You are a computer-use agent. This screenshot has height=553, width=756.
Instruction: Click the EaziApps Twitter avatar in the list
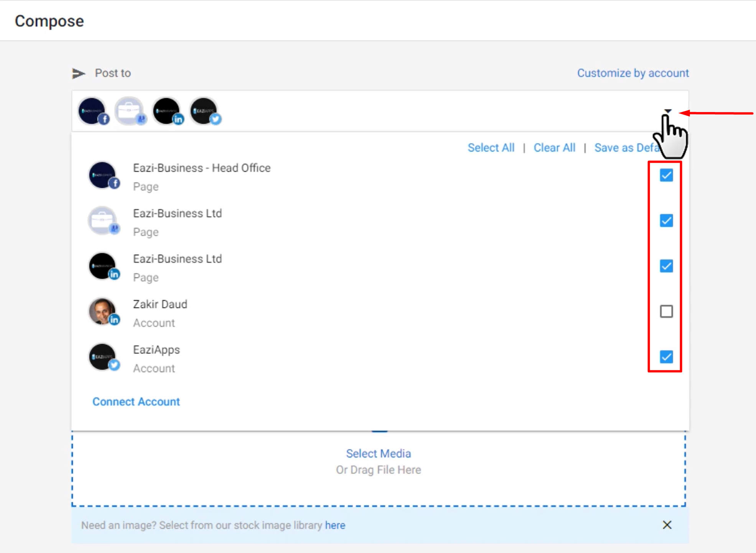pos(104,357)
